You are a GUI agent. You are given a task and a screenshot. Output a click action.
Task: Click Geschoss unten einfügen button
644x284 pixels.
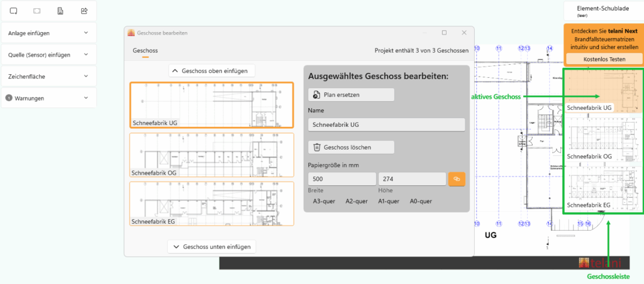click(212, 247)
